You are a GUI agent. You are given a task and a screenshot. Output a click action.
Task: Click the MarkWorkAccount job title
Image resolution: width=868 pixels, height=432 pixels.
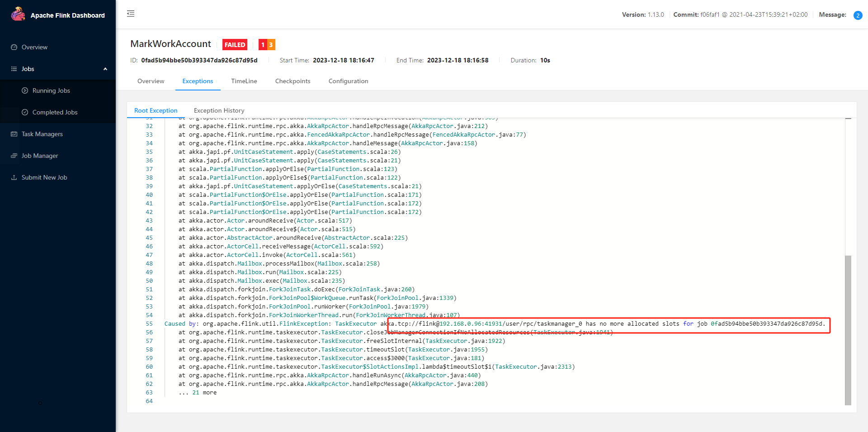point(170,44)
